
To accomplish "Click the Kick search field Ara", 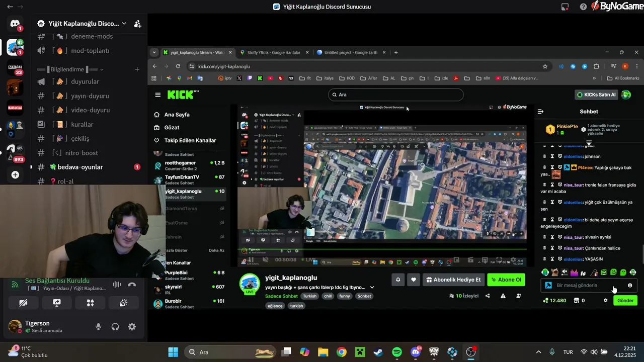I will point(395,95).
